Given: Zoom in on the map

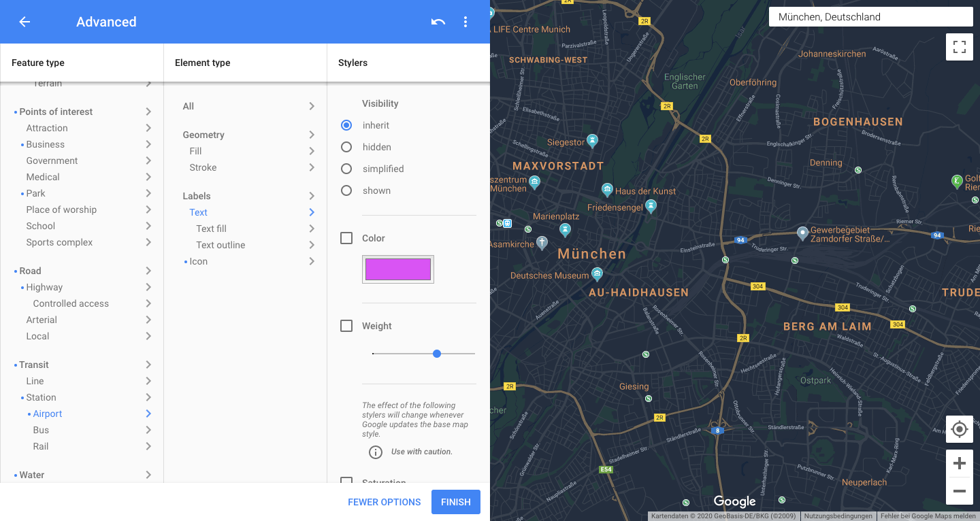Looking at the screenshot, I should (960, 464).
